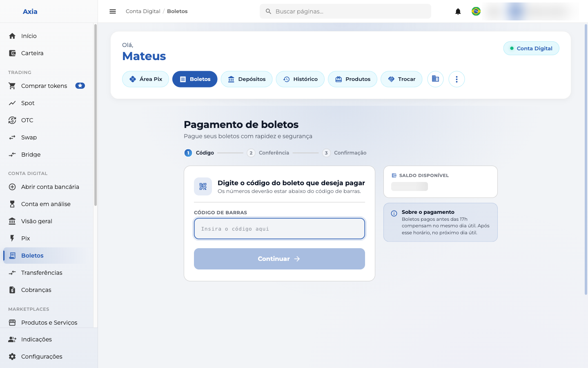Click the hamburger menu icon
Screen dimensions: 588x368
coord(113,11)
